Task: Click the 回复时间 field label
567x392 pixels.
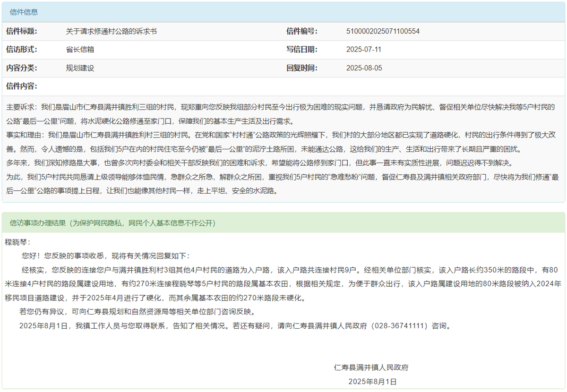Action: tap(302, 68)
